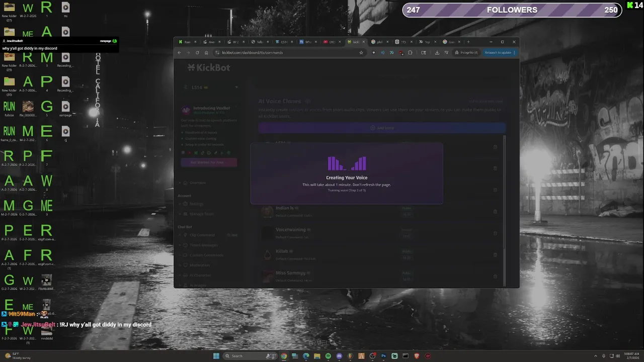Select the fullsize desktop icon
Image resolution: width=644 pixels, height=362 pixels.
click(9, 109)
